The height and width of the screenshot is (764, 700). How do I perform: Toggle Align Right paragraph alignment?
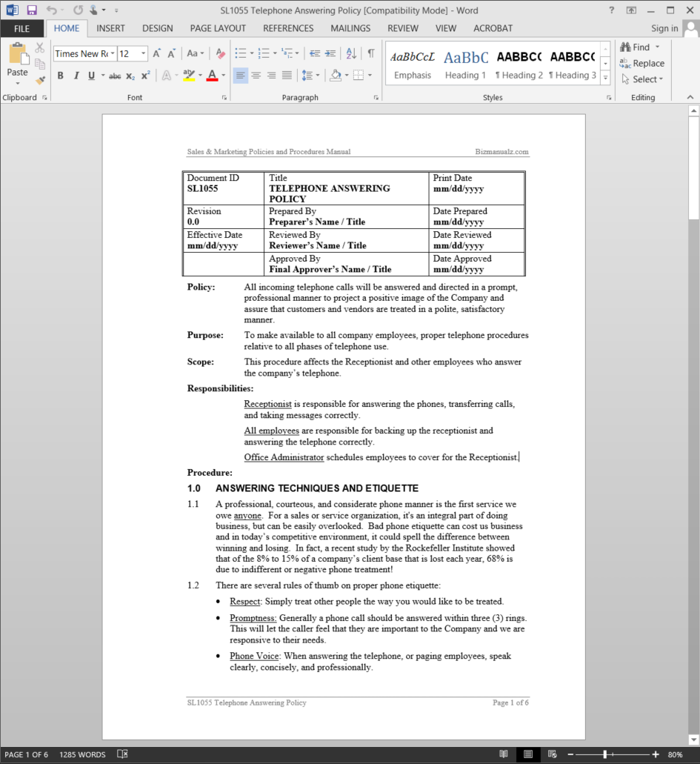click(x=271, y=76)
